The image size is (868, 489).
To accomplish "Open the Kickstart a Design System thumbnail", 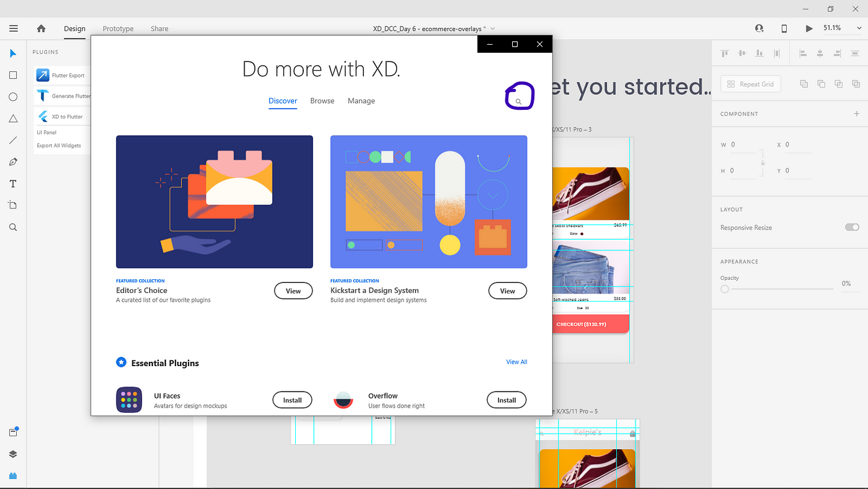I will coord(429,202).
